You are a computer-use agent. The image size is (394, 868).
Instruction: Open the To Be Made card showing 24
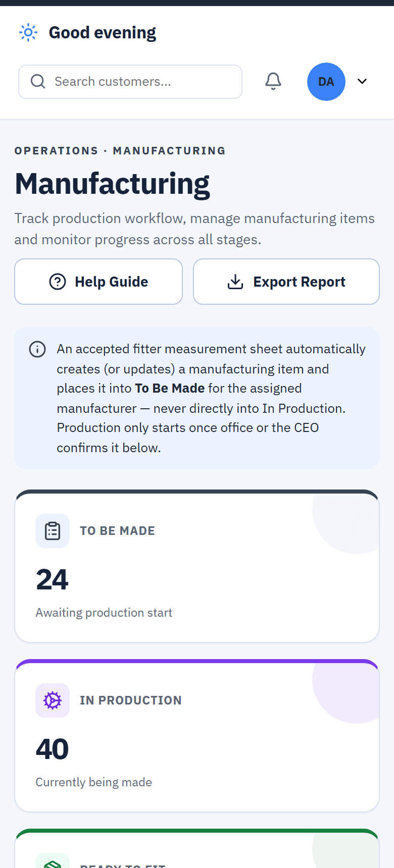coord(197,566)
